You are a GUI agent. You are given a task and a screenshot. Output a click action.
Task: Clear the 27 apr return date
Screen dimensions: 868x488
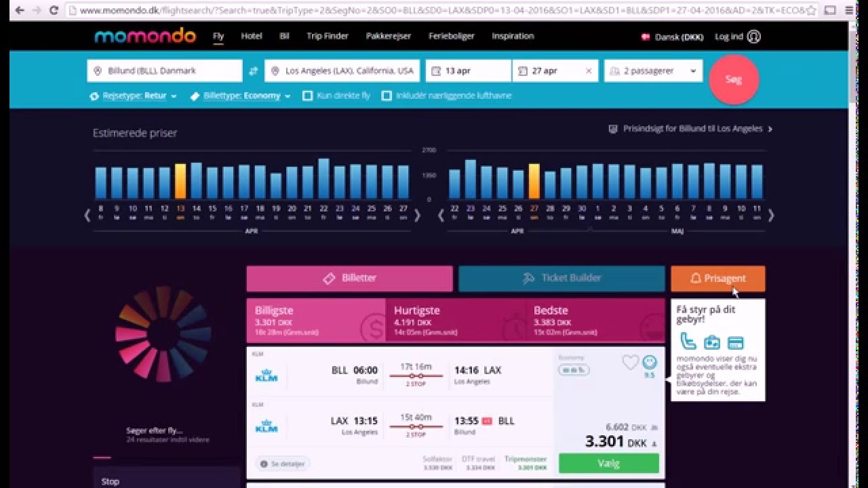pyautogui.click(x=589, y=70)
